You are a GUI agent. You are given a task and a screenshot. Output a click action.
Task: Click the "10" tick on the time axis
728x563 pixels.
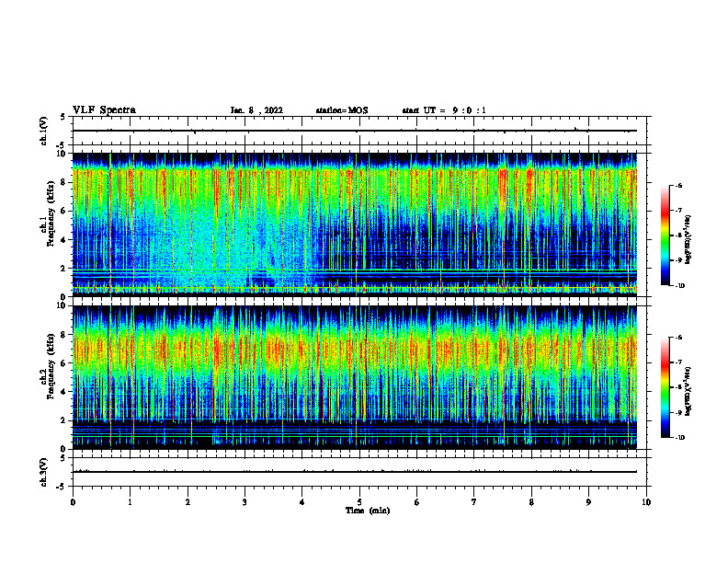click(x=646, y=502)
